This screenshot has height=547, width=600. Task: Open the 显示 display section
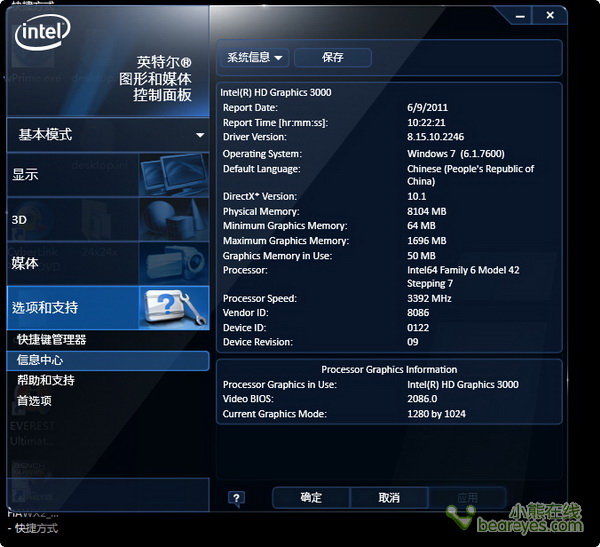click(108, 175)
